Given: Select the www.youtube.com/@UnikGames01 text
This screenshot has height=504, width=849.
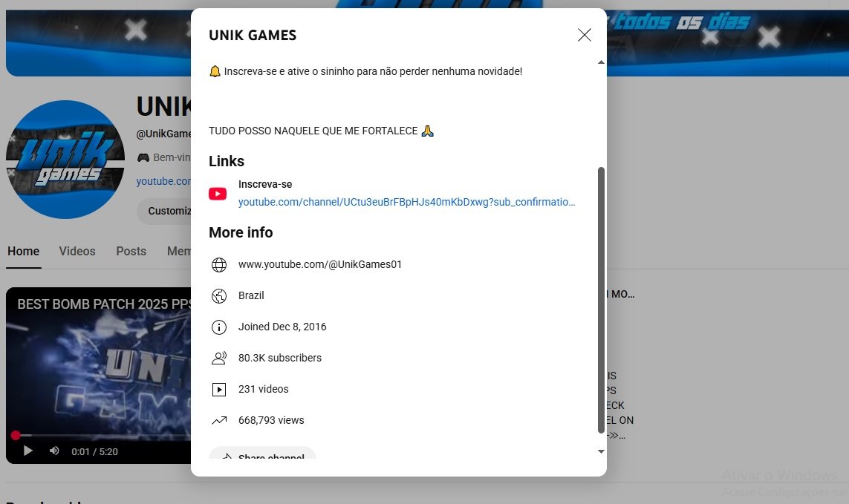Looking at the screenshot, I should point(320,264).
